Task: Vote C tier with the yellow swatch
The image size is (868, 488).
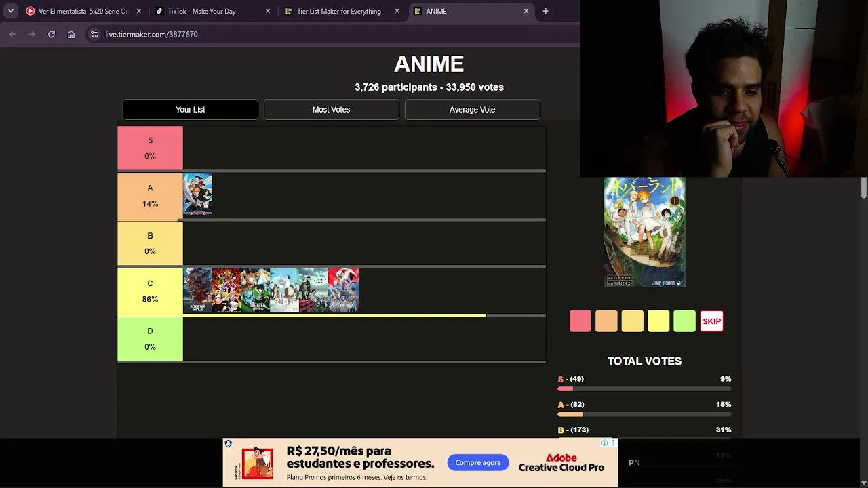Action: point(658,321)
